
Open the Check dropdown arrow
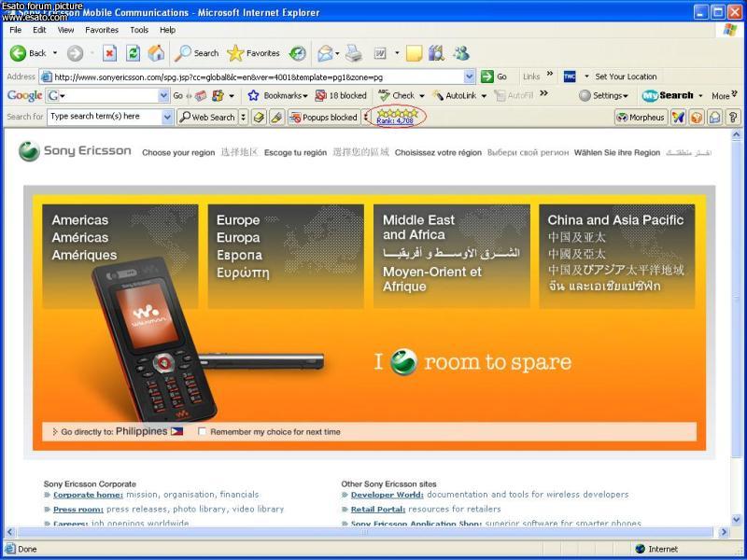coord(422,96)
